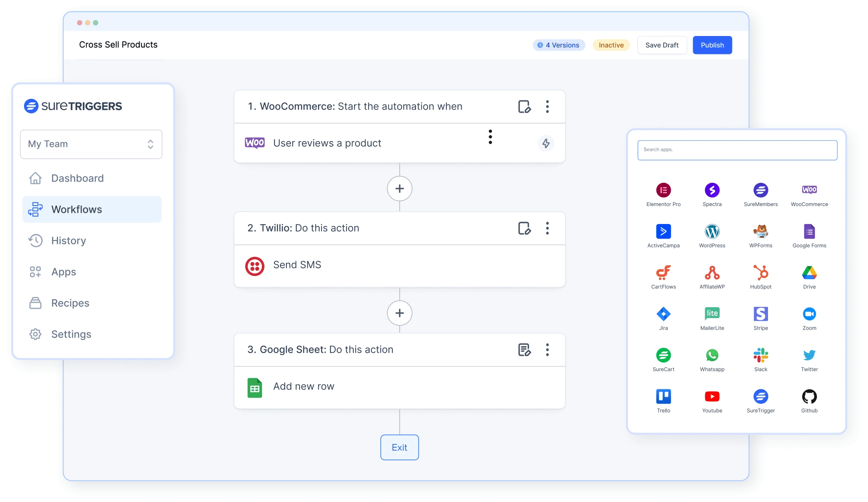Click the edit icon on WooCommerce step

pyautogui.click(x=524, y=106)
